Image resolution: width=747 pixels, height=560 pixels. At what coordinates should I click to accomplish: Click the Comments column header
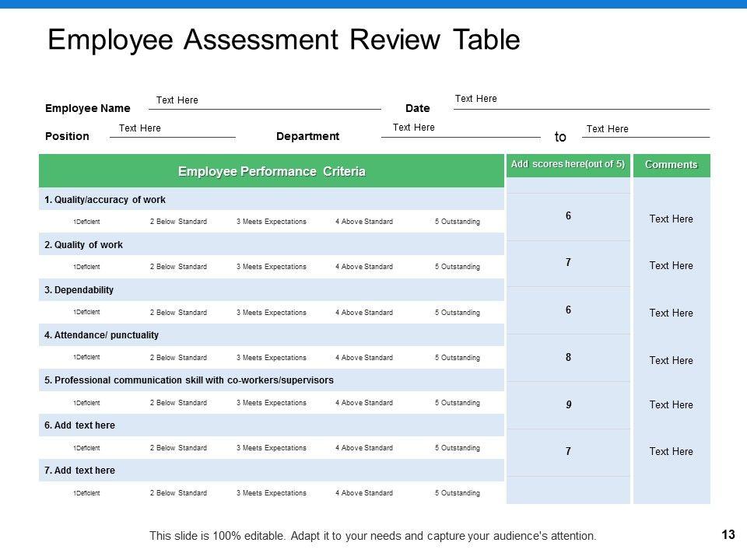[x=671, y=165]
